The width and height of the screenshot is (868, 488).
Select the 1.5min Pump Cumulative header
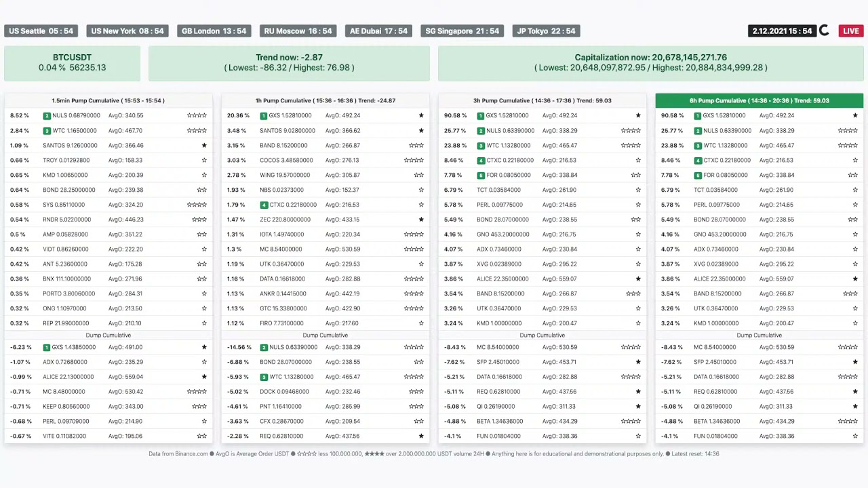pyautogui.click(x=108, y=100)
